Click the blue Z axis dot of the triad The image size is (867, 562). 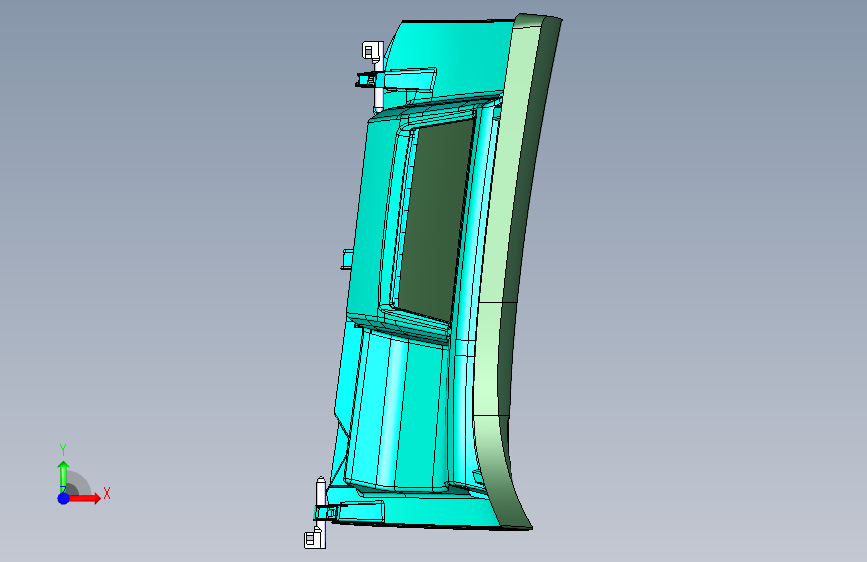click(64, 498)
